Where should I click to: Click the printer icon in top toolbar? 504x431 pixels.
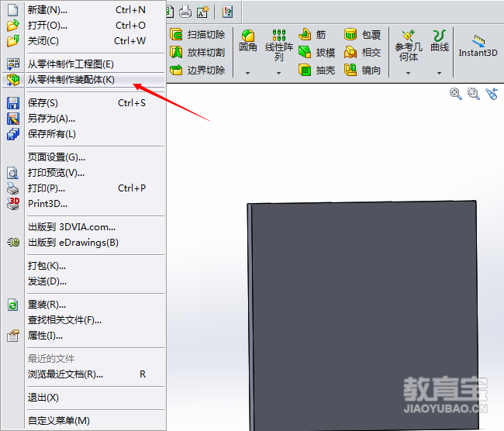[185, 12]
